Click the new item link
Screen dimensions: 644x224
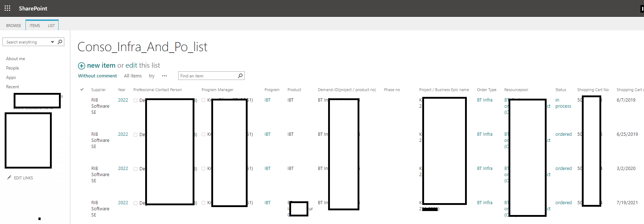101,66
